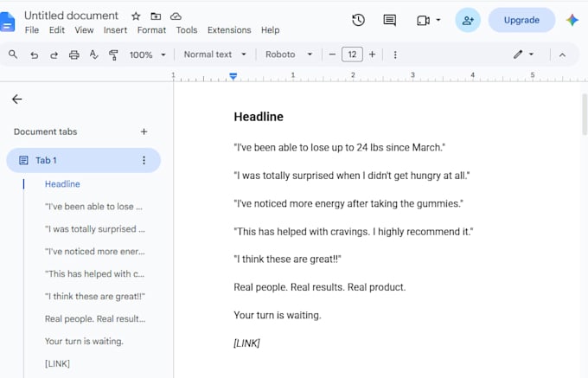The image size is (588, 378).
Task: Check the cloud document status icon
Action: tap(176, 16)
